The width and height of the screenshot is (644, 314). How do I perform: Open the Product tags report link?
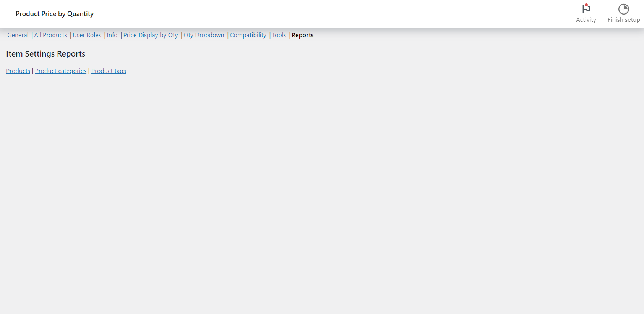[x=109, y=71]
